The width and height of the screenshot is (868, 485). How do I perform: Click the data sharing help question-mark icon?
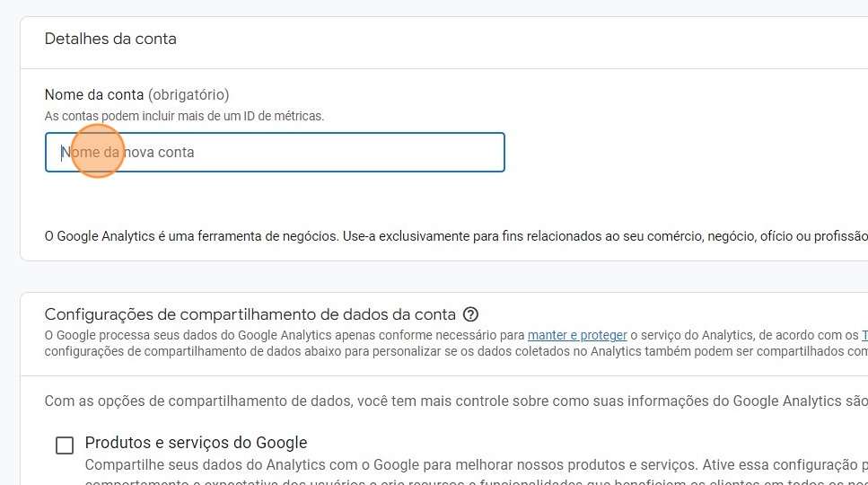pos(471,314)
